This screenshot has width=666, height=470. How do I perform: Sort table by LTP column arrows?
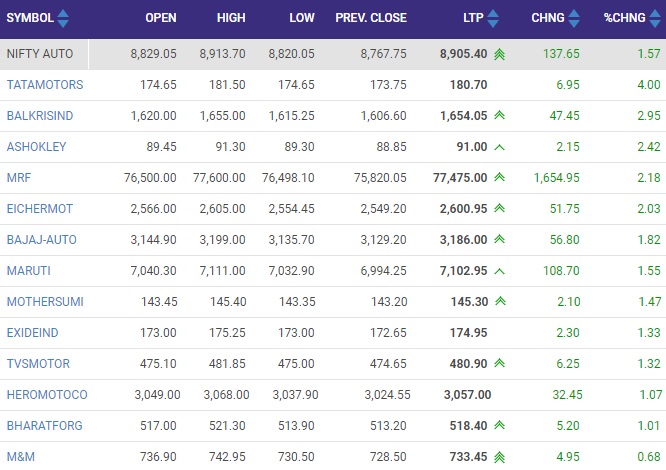coord(493,18)
